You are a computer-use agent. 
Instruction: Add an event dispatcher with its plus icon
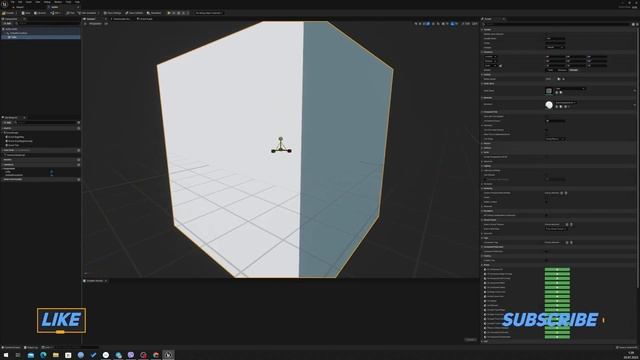pos(78,179)
